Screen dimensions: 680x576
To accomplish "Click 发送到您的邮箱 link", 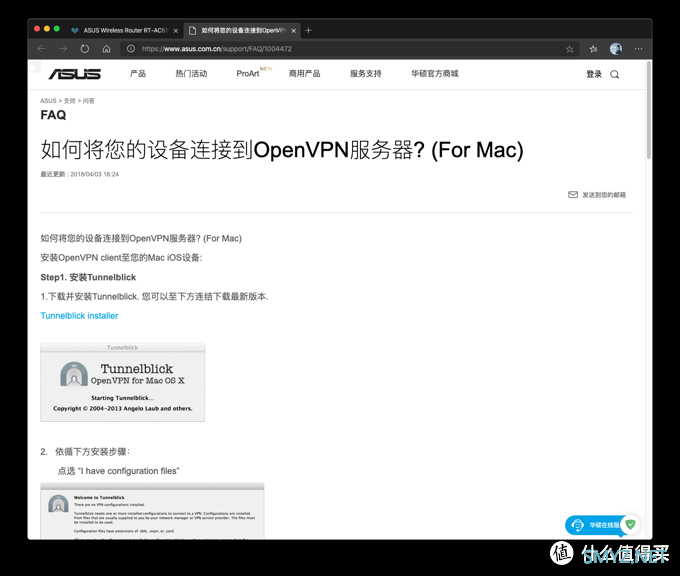I will click(604, 195).
